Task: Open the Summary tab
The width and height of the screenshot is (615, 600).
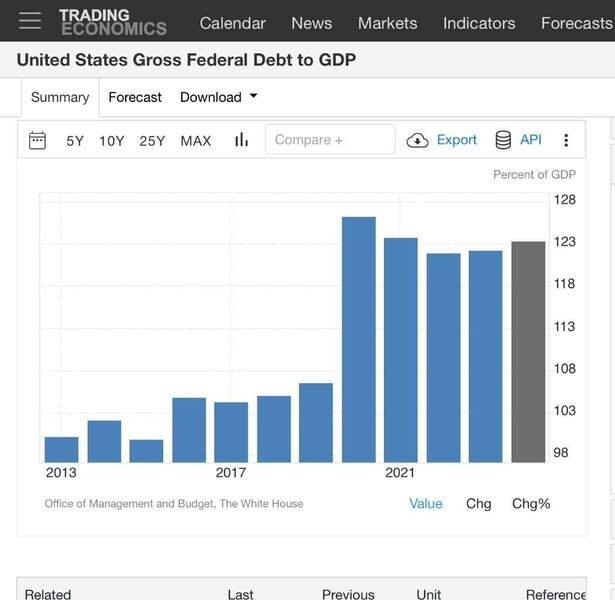Action: point(60,97)
